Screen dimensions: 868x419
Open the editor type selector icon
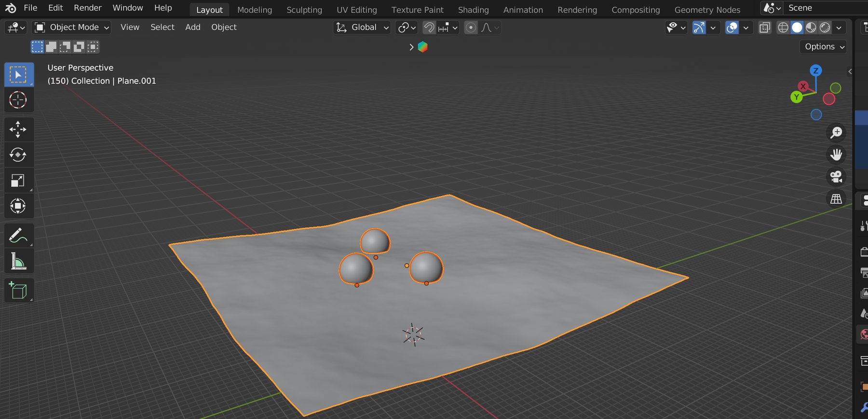coord(16,28)
